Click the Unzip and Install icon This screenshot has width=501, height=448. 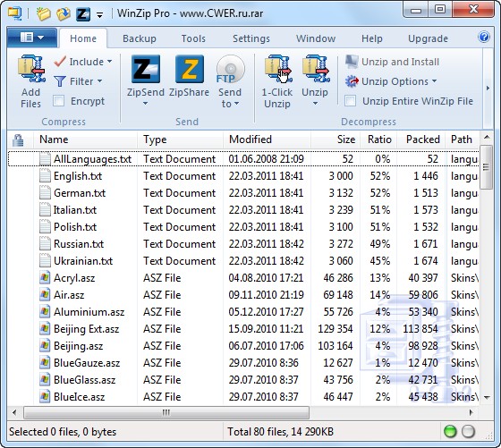(x=352, y=62)
